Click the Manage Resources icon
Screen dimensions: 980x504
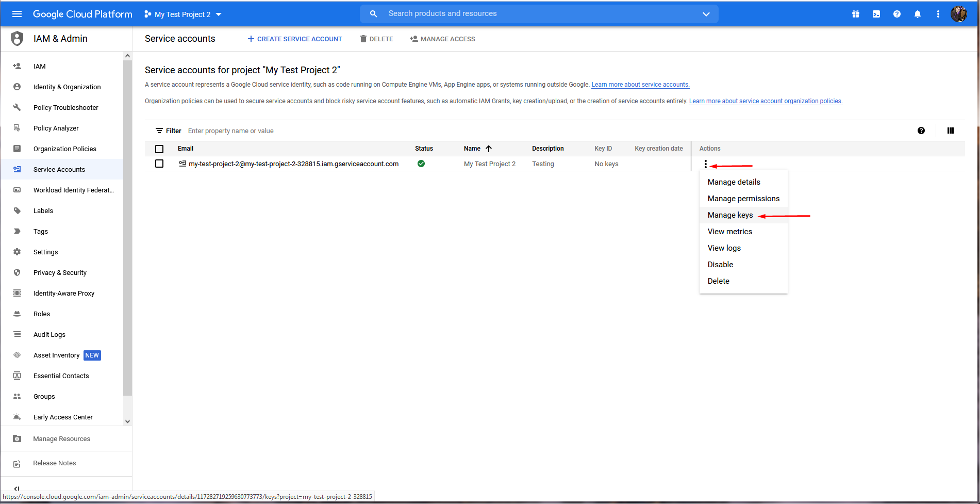coord(17,438)
